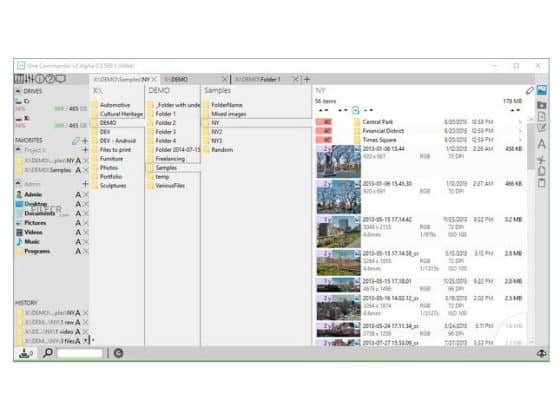
Task: Click the size column sort arrows
Action: tap(515, 110)
